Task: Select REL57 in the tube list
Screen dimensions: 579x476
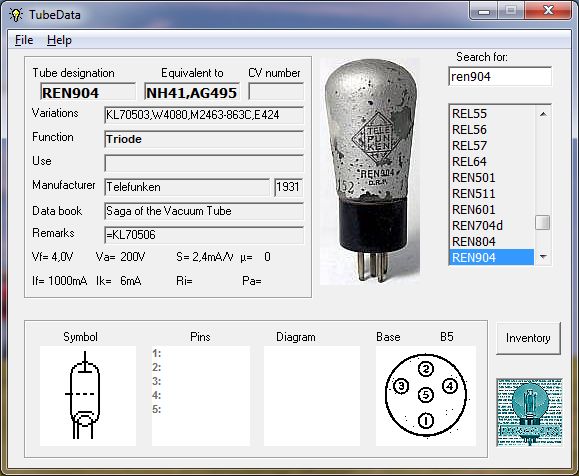Action: [x=491, y=145]
